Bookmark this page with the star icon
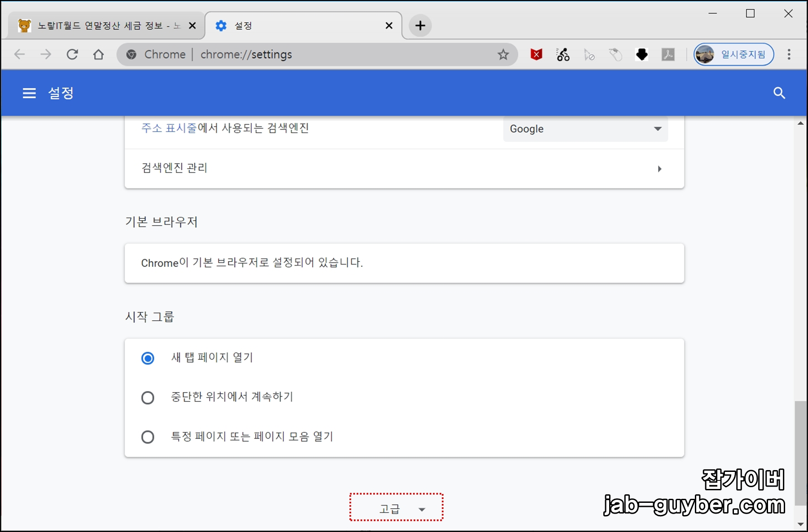This screenshot has height=532, width=808. [x=503, y=54]
